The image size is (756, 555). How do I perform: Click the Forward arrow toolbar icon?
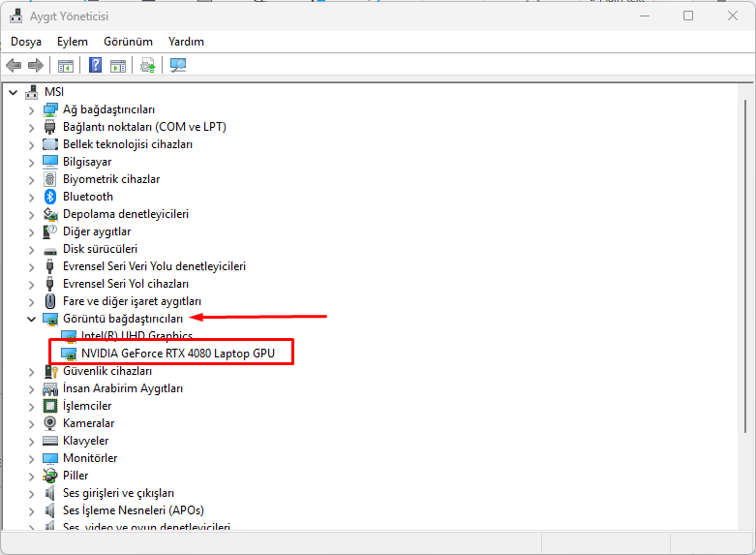[36, 65]
